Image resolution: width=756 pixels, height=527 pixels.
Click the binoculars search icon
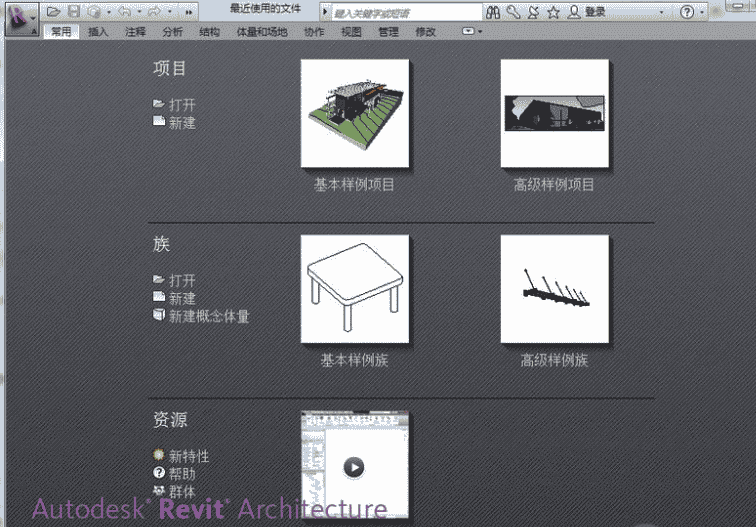click(494, 12)
